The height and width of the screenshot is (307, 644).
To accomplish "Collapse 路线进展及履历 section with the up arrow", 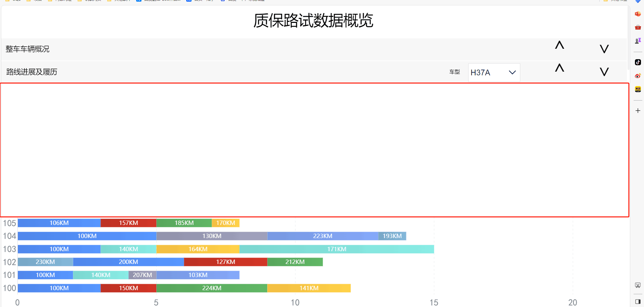I will 559,68.
